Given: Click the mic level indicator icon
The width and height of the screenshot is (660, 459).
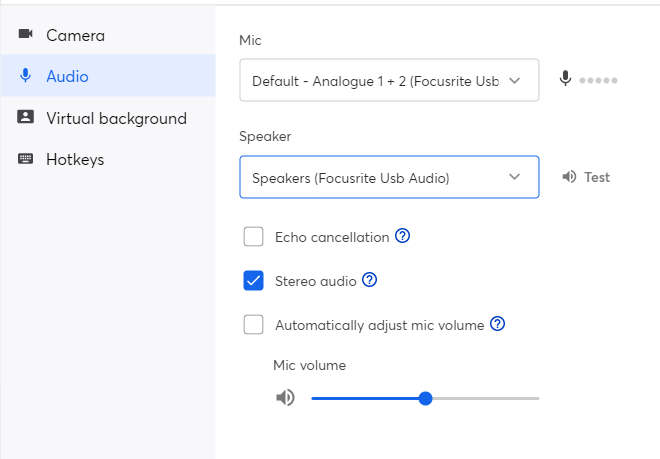Looking at the screenshot, I should [x=566, y=80].
